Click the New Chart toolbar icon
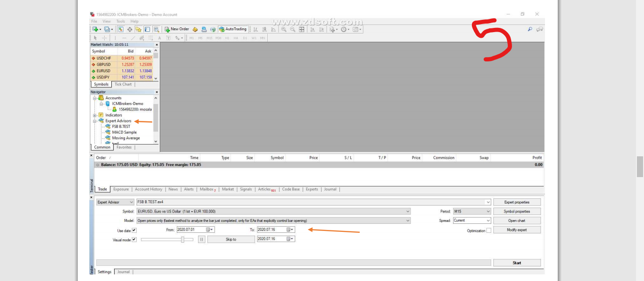644x281 pixels. (x=95, y=29)
